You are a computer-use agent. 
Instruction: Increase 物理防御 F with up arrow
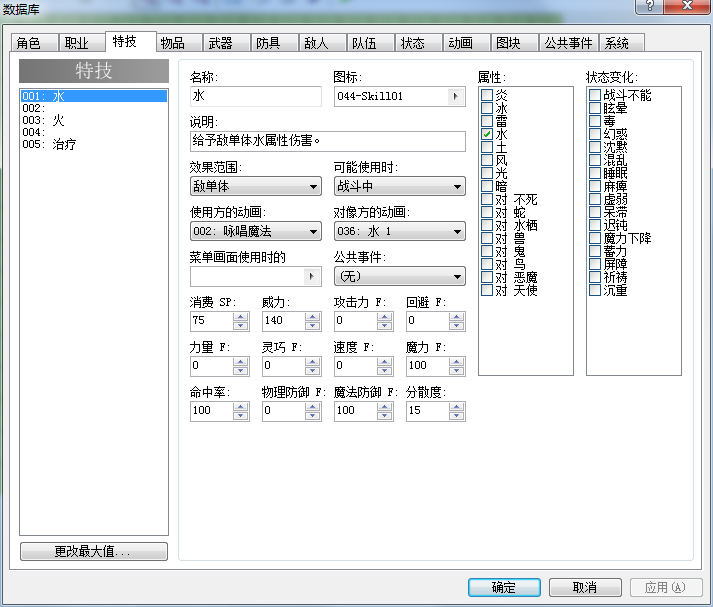coord(312,407)
